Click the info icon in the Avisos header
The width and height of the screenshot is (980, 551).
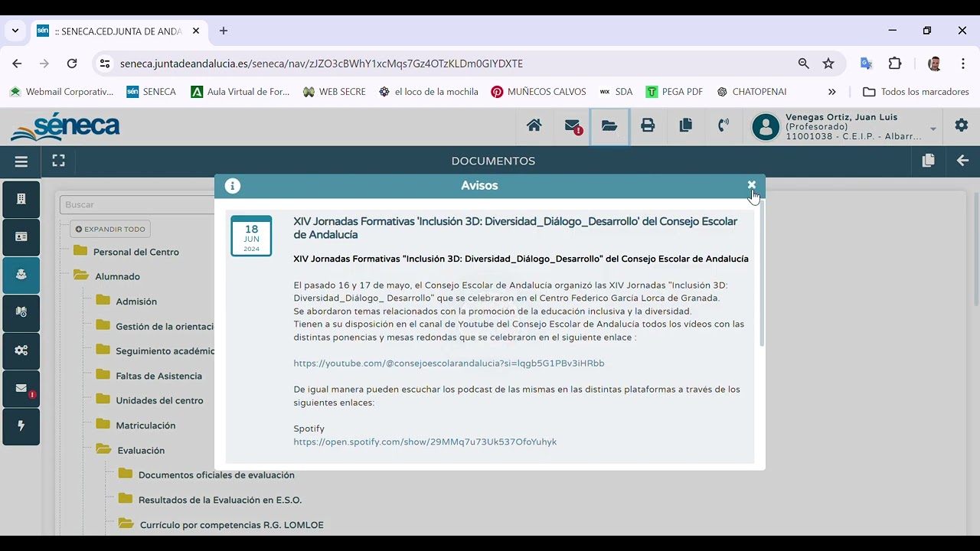coord(233,186)
